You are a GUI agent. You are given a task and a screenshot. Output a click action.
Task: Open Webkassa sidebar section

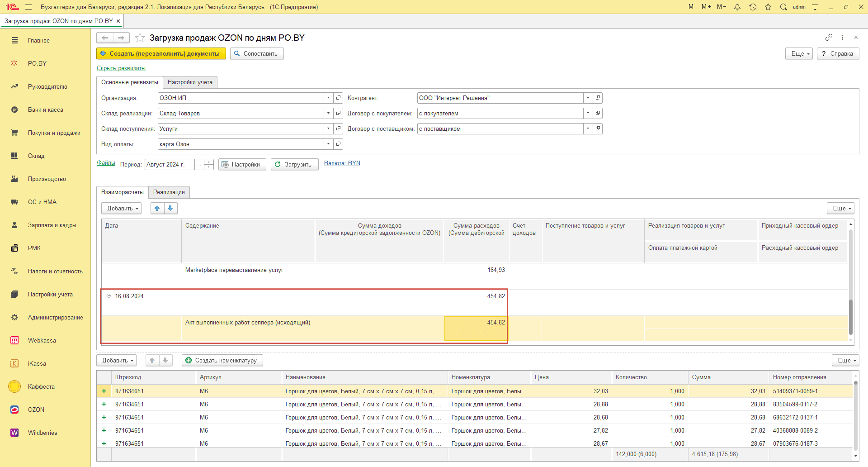click(x=42, y=341)
